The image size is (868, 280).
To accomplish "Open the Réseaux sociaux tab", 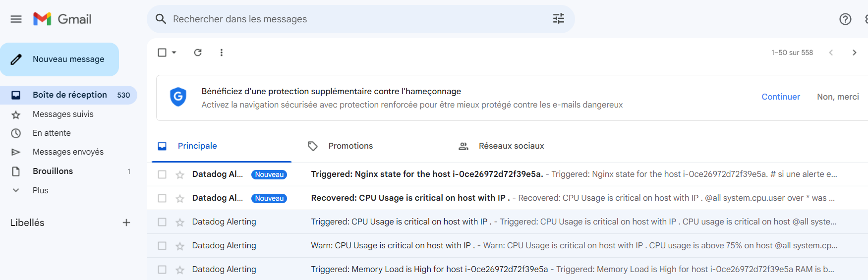I will 511,146.
